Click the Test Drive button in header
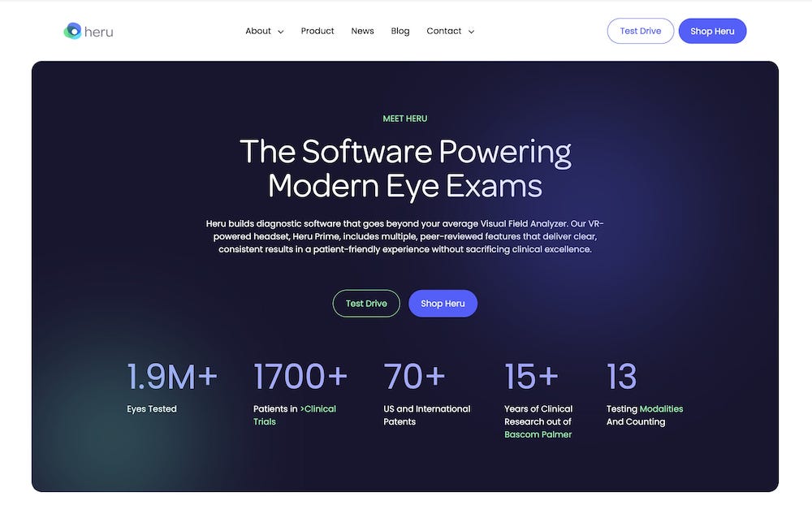The image size is (812, 505). (641, 31)
